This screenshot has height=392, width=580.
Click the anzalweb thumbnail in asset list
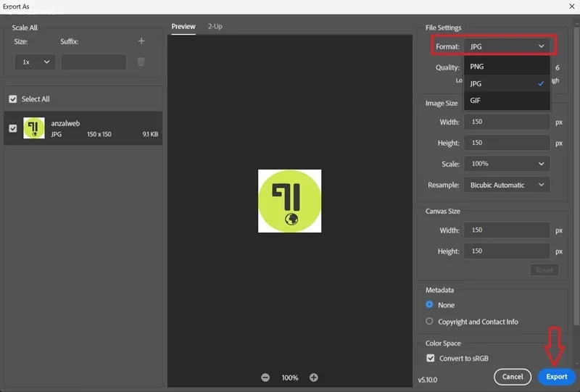pos(34,128)
